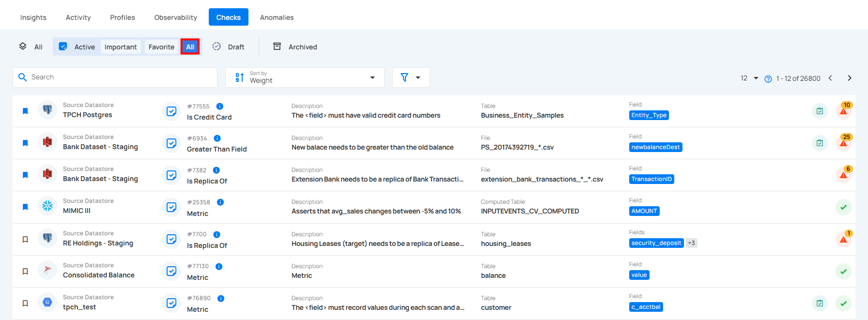868x320 pixels.
Task: Click tpch_test datastore icon
Action: point(47,302)
